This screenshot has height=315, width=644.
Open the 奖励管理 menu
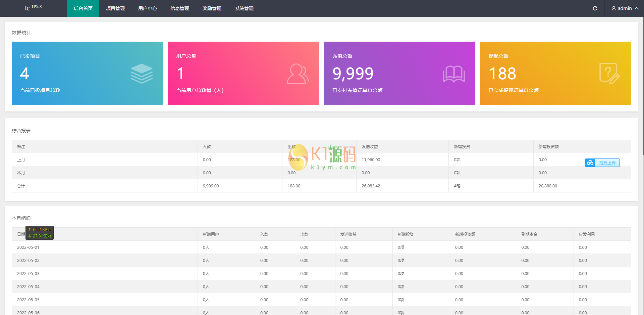point(212,8)
